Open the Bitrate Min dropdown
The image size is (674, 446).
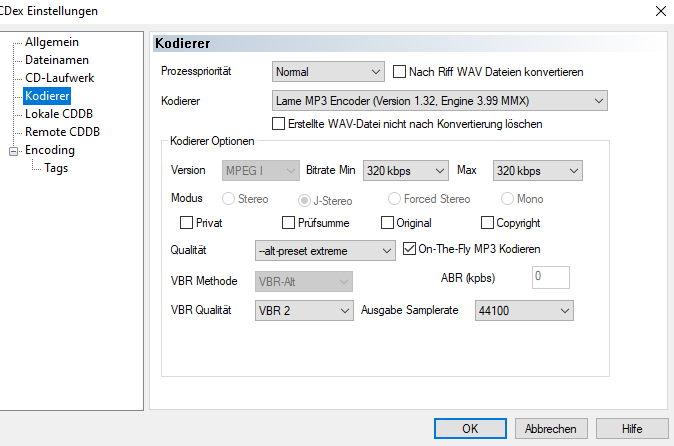[405, 171]
